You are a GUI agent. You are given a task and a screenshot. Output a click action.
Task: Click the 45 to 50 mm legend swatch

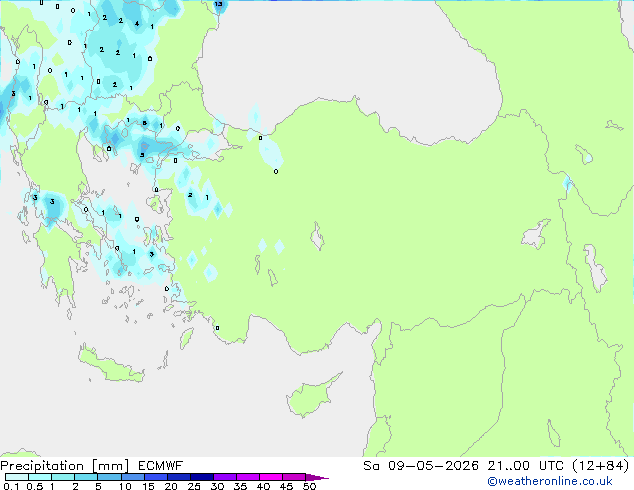pos(294,477)
